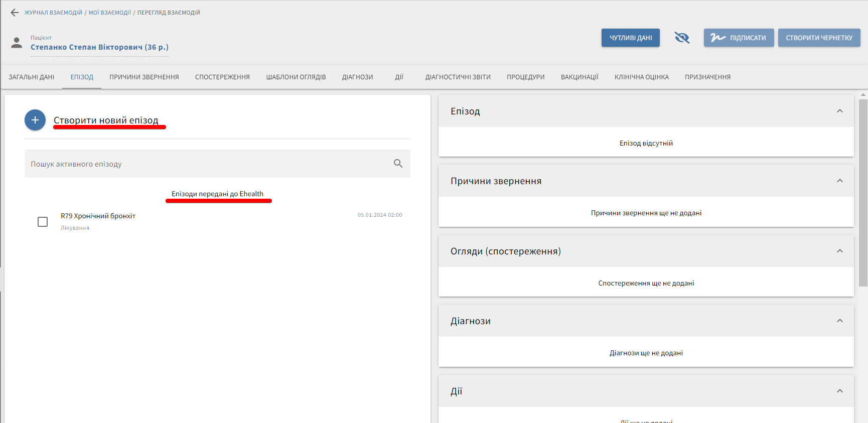
Task: Click the blue plus icon
Action: 35,120
